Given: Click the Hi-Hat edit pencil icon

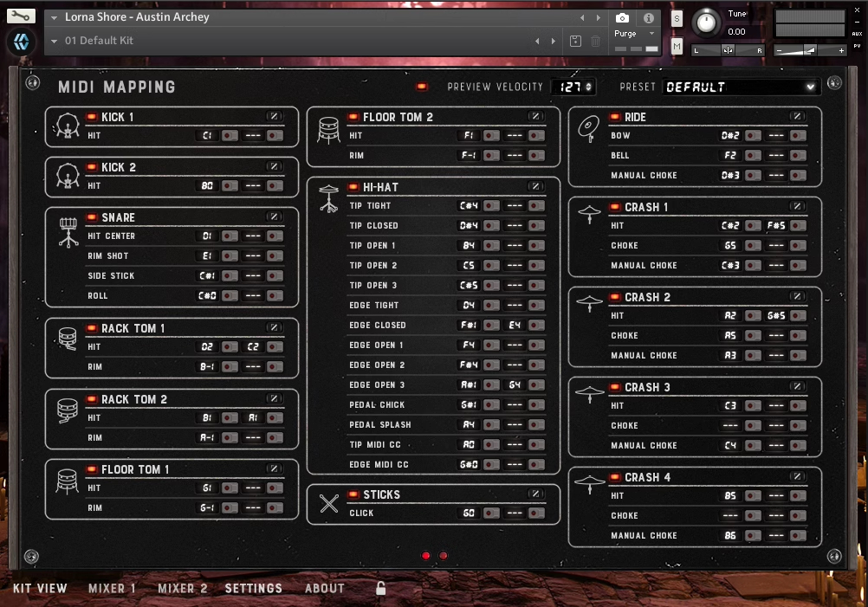Looking at the screenshot, I should 535,186.
